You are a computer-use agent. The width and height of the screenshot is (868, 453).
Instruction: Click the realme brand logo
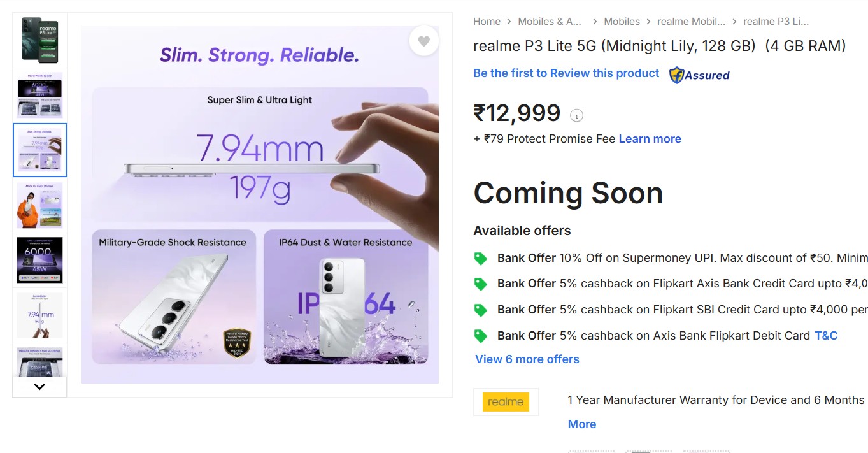506,402
